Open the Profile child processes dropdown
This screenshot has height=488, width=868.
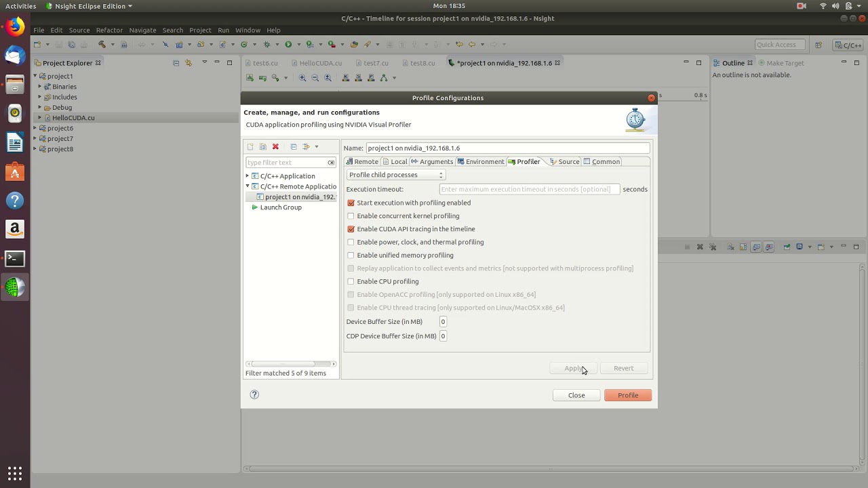pyautogui.click(x=395, y=175)
